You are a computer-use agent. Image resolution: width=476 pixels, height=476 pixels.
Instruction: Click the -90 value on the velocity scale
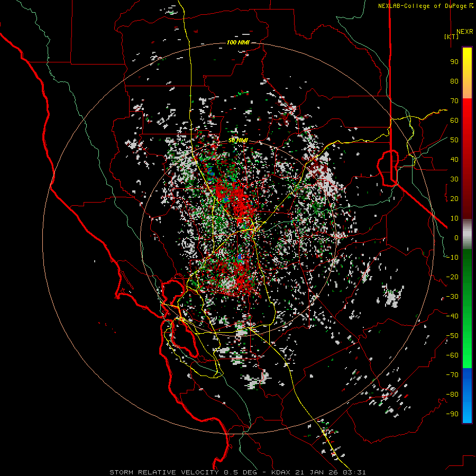pyautogui.click(x=452, y=414)
